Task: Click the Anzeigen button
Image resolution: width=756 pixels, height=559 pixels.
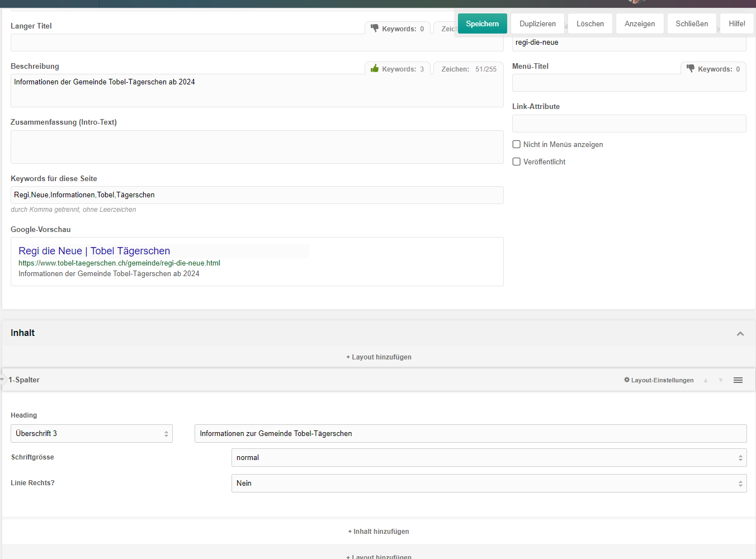Action: [640, 23]
